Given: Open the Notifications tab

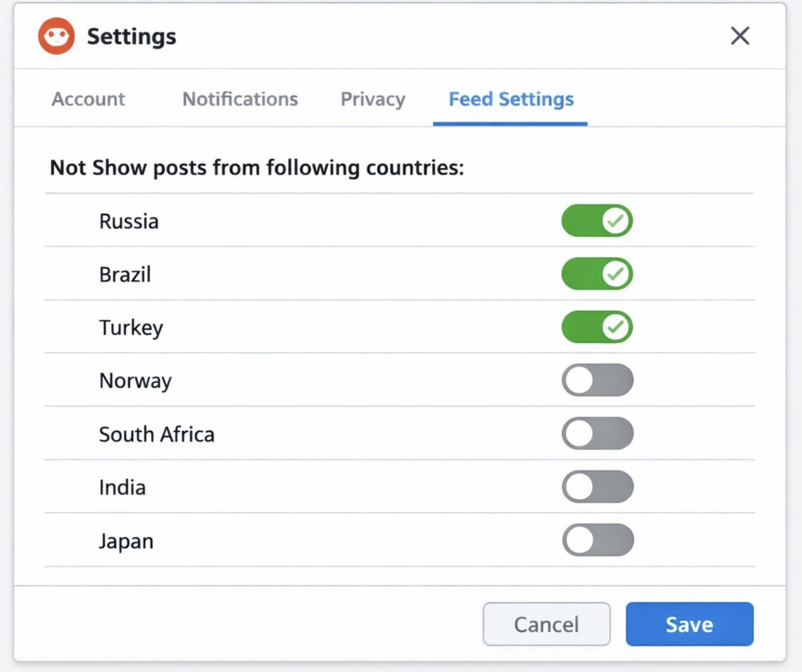Looking at the screenshot, I should (x=240, y=99).
